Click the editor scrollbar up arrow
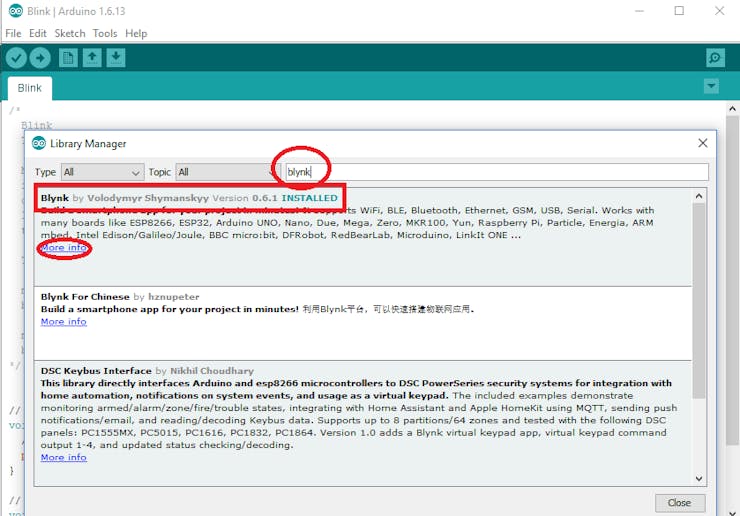 pos(732,109)
